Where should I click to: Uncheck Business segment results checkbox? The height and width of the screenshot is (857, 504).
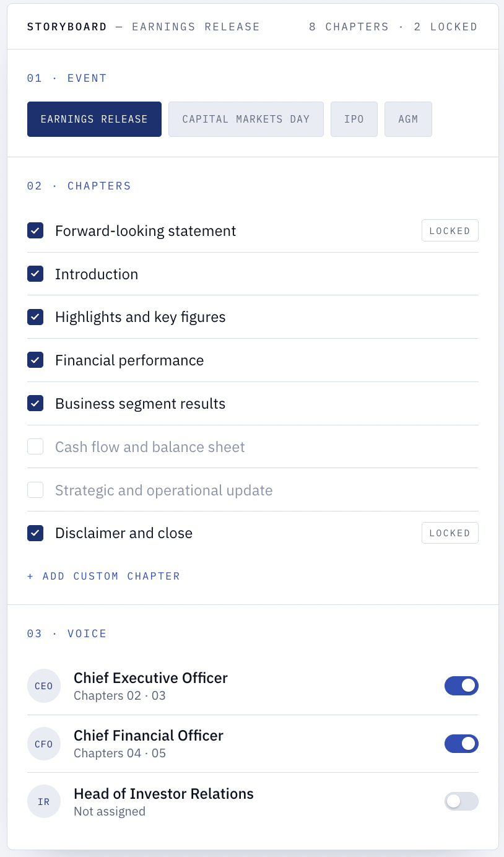click(x=35, y=403)
